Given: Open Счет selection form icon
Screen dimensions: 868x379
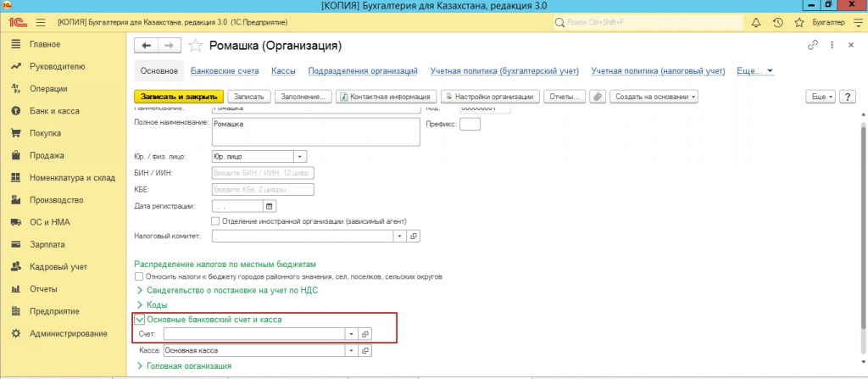Looking at the screenshot, I should tap(364, 334).
